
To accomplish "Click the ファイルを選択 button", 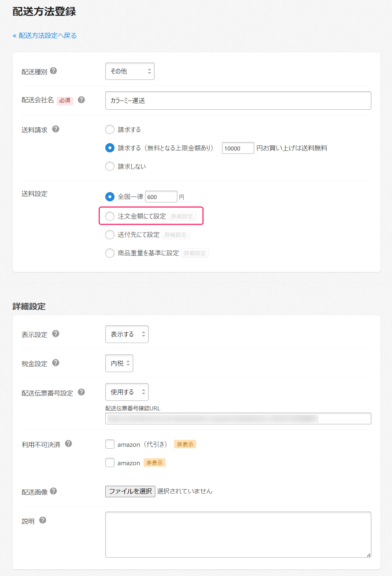I will tap(130, 491).
